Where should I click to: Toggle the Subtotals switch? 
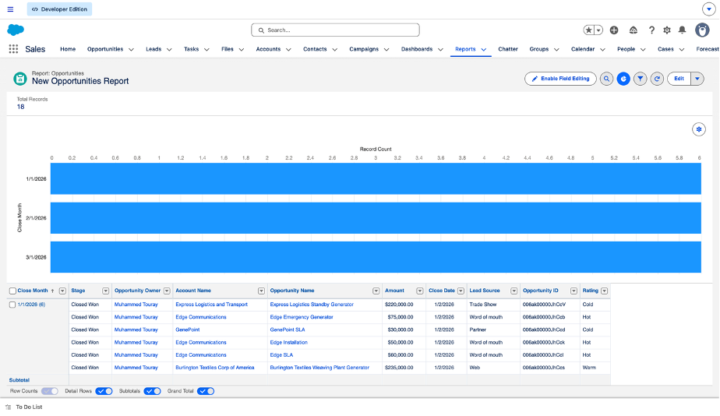[x=152, y=391]
